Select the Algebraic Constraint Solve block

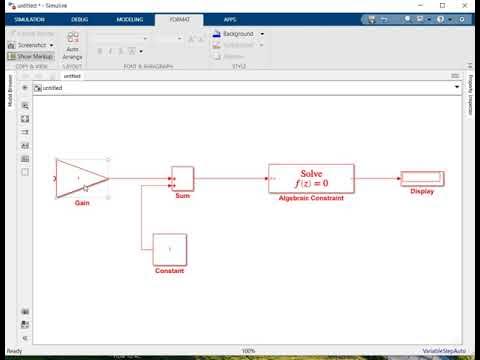(x=311, y=178)
